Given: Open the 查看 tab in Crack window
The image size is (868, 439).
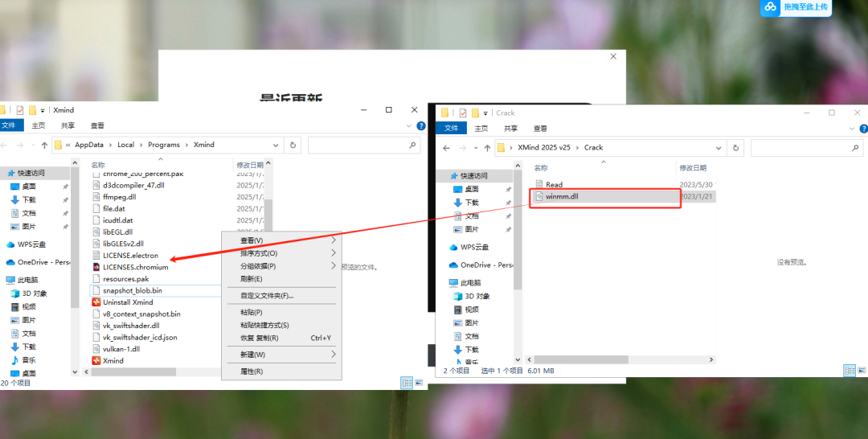Looking at the screenshot, I should click(540, 129).
